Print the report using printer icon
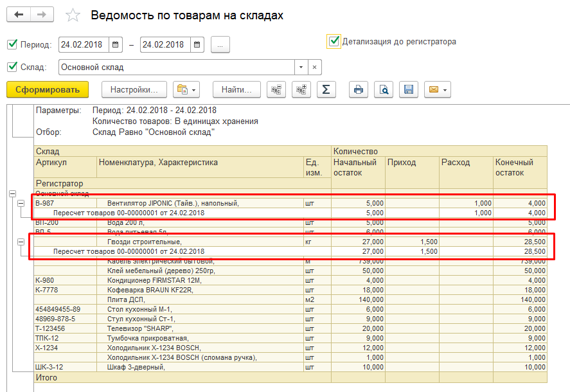570x392 pixels. pos(359,89)
